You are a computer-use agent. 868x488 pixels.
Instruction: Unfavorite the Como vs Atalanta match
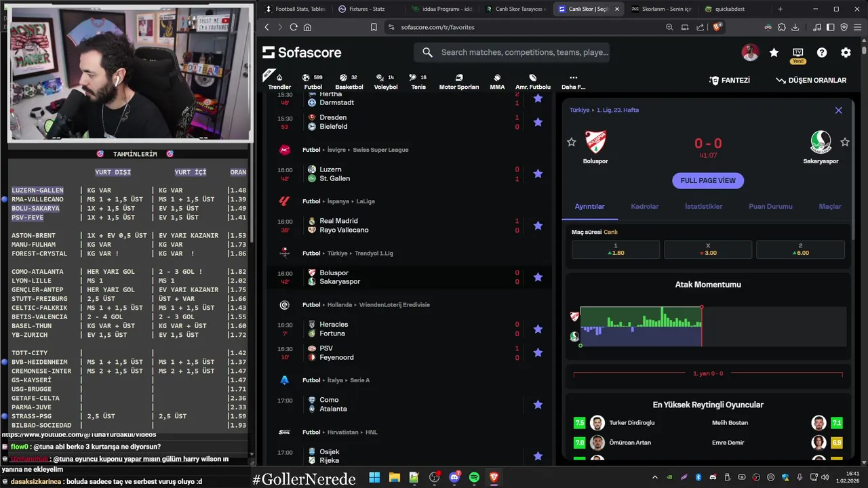click(538, 404)
